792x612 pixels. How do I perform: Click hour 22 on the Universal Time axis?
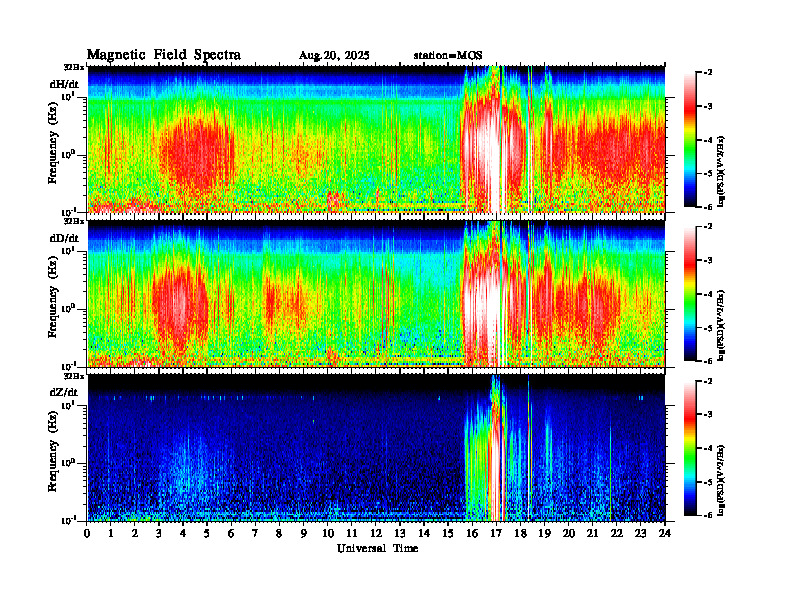coord(617,534)
